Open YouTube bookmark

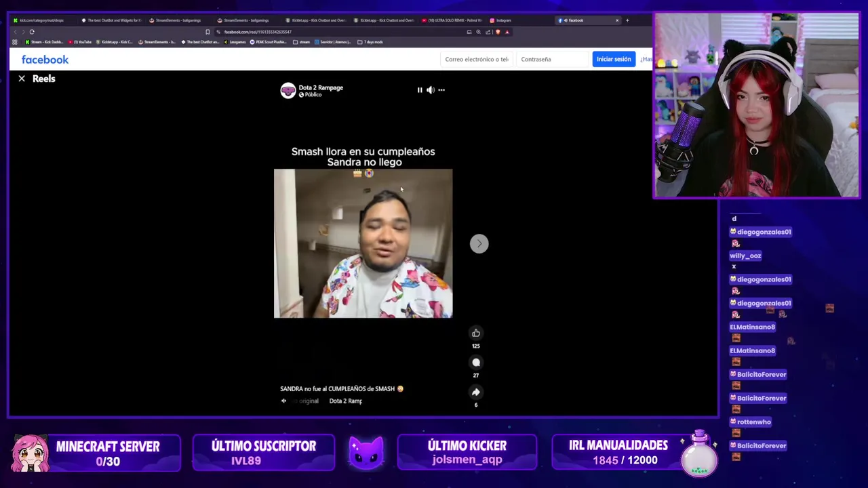pyautogui.click(x=80, y=42)
